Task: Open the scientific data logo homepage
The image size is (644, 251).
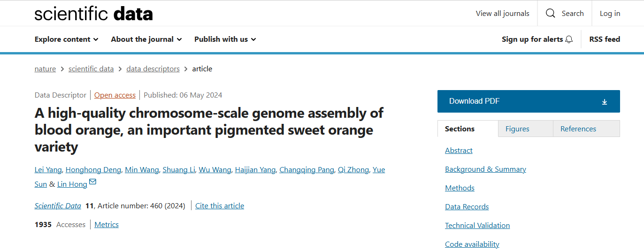Action: 94,14
